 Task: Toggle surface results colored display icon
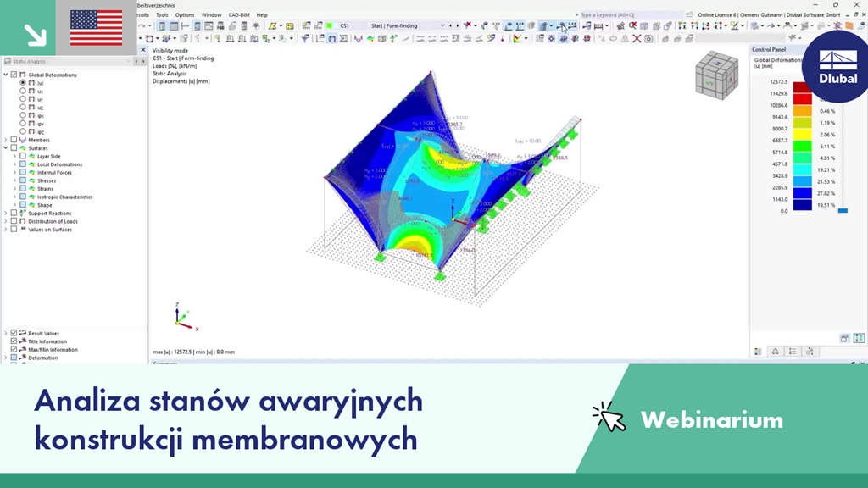[x=370, y=39]
